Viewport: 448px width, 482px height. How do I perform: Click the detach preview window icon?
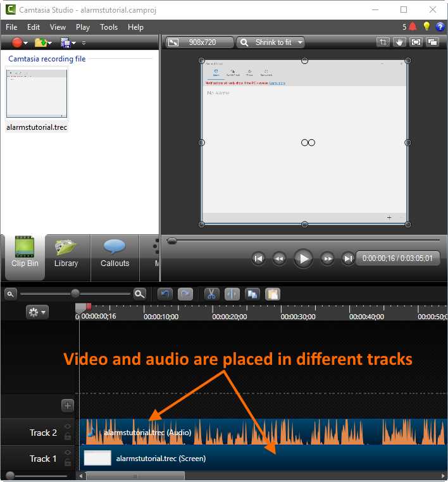432,42
